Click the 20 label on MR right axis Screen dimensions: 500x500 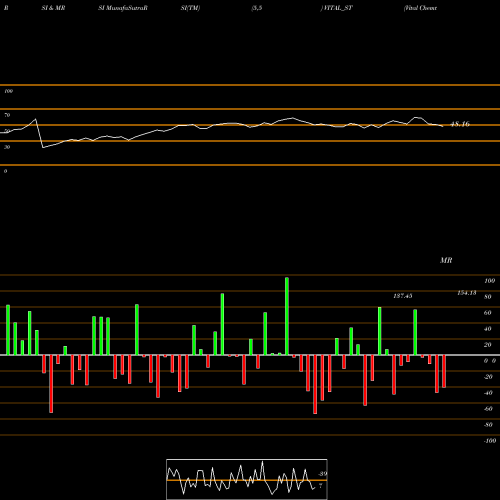click(x=488, y=345)
